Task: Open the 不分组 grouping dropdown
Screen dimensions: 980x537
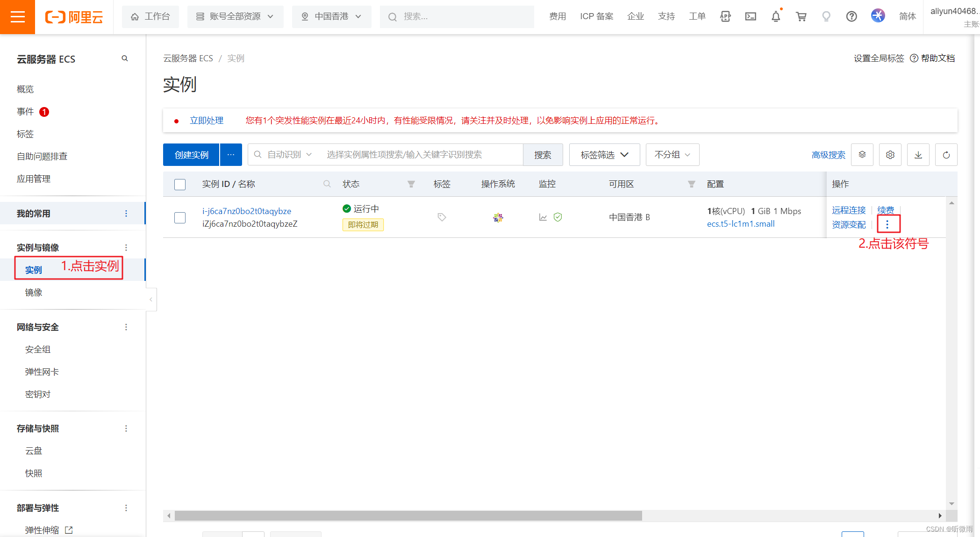Action: (x=672, y=155)
